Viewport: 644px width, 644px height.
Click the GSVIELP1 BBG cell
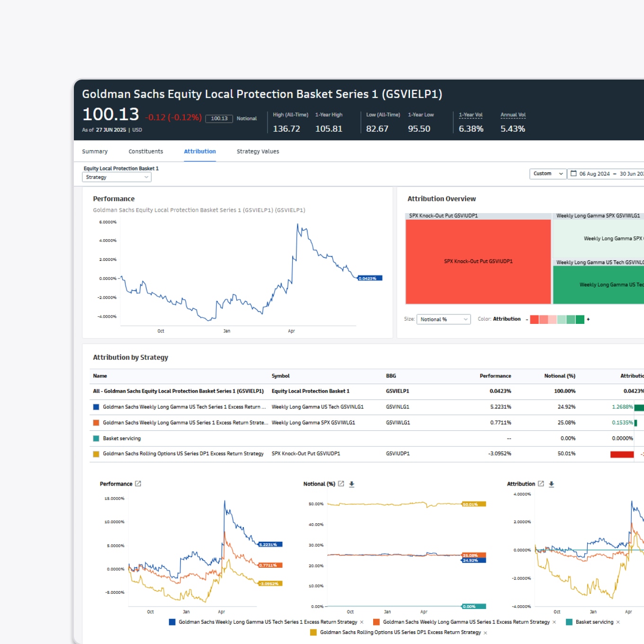(397, 391)
